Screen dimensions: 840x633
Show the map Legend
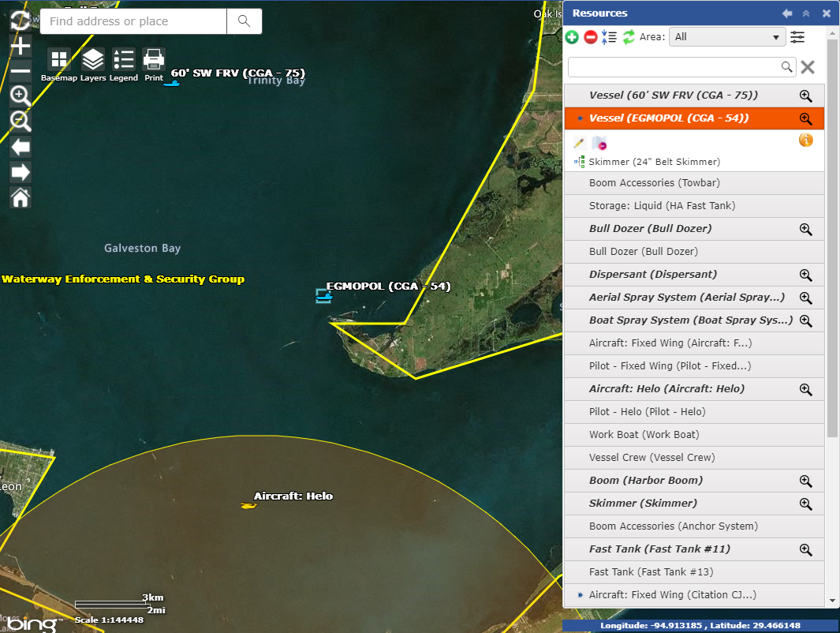click(124, 60)
